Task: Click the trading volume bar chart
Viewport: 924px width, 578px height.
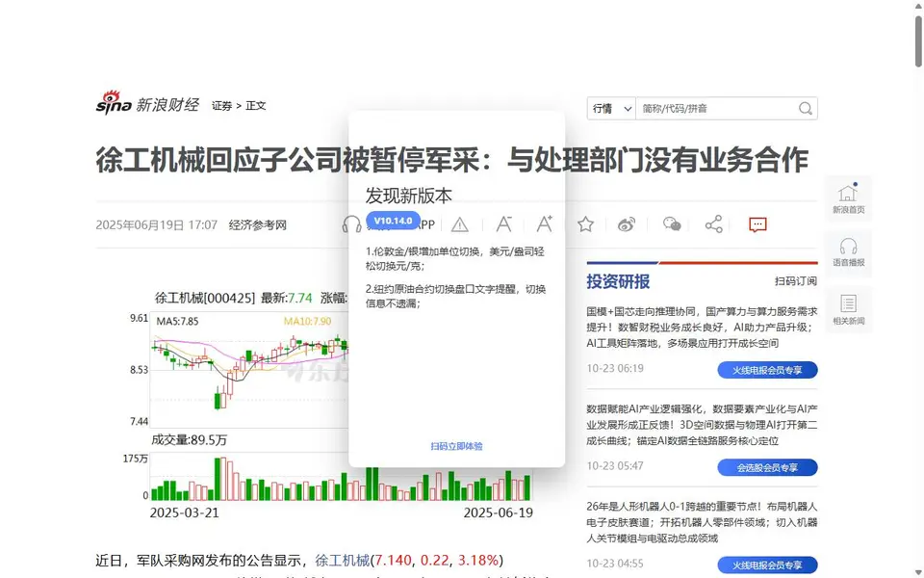Action: 341,477
